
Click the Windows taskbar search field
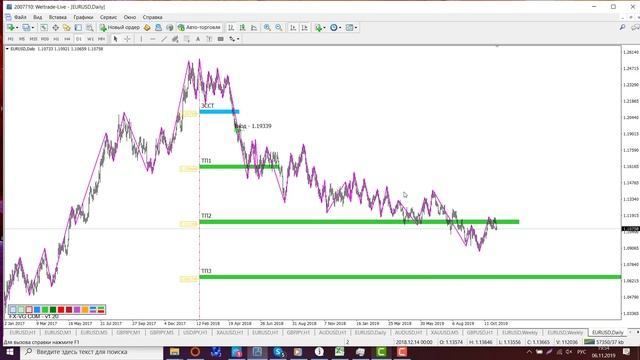click(92, 352)
